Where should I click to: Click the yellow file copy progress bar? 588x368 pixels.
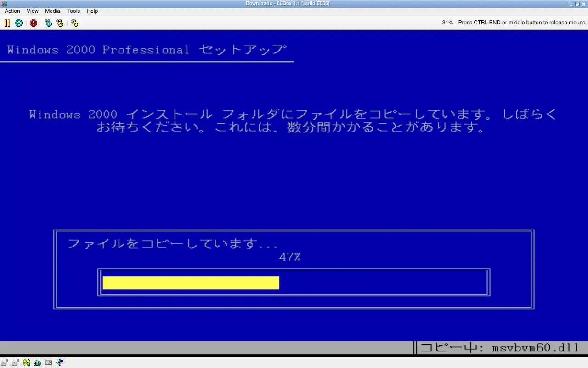click(x=191, y=283)
